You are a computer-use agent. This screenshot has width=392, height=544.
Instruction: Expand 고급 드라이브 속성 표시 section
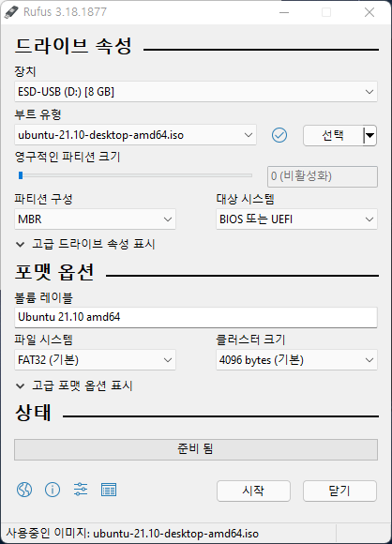point(85,244)
